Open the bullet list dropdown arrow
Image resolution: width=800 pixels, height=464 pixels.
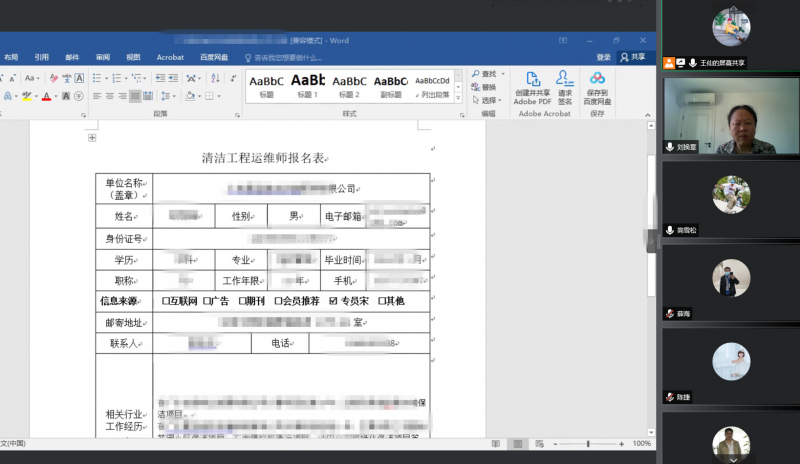click(106, 78)
